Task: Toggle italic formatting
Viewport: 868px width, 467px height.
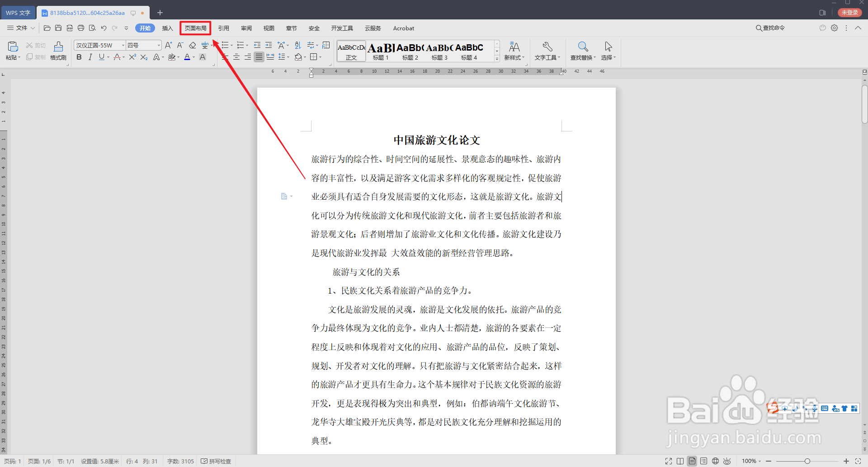Action: click(90, 57)
